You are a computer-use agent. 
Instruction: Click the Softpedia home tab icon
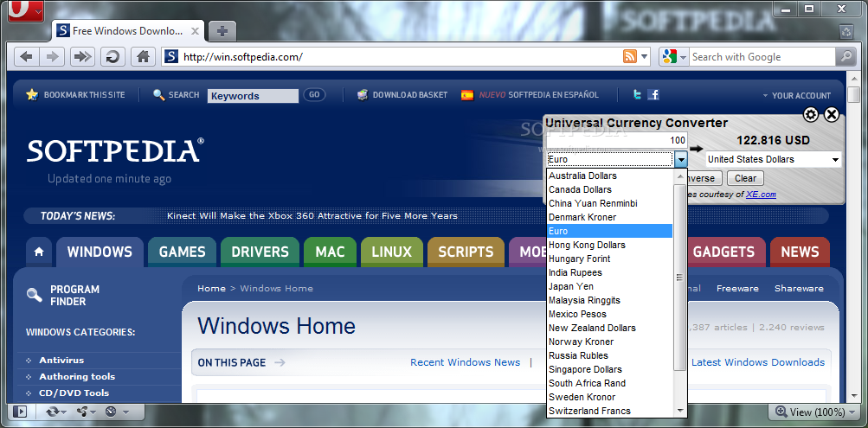click(x=39, y=252)
